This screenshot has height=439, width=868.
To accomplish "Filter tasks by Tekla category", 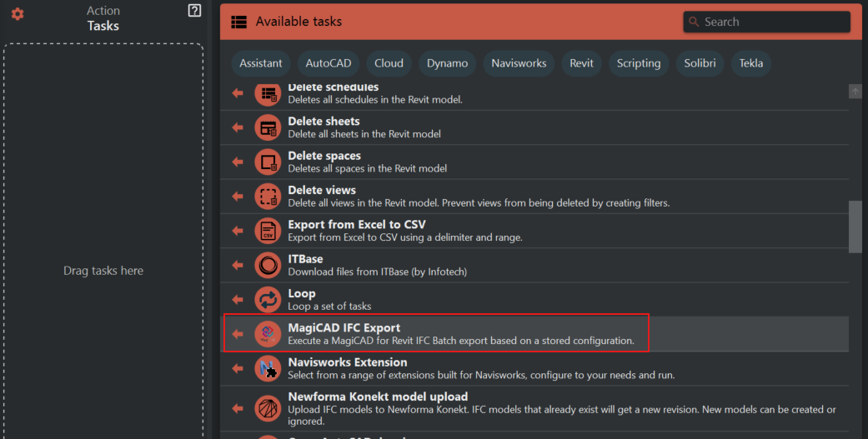I will pyautogui.click(x=751, y=63).
